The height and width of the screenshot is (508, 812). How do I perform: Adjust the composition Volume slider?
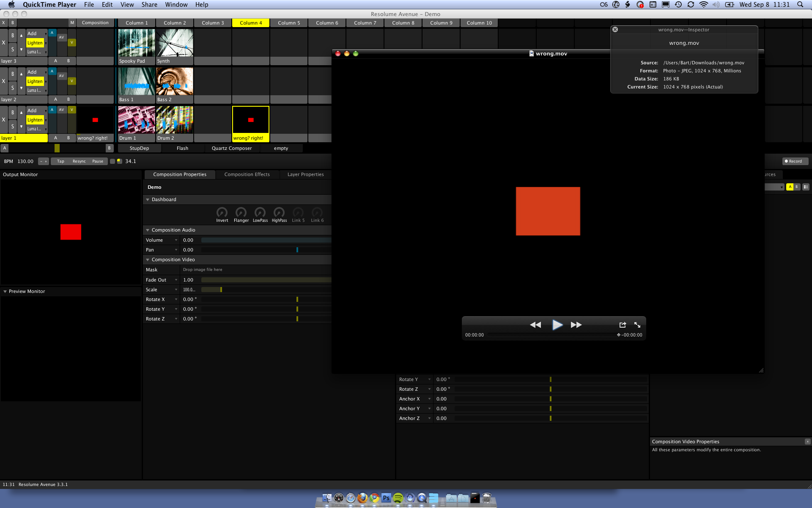[266, 240]
